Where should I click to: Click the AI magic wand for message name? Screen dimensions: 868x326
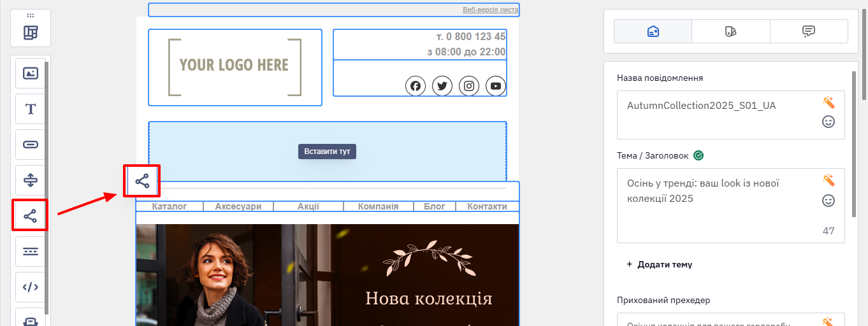point(828,103)
